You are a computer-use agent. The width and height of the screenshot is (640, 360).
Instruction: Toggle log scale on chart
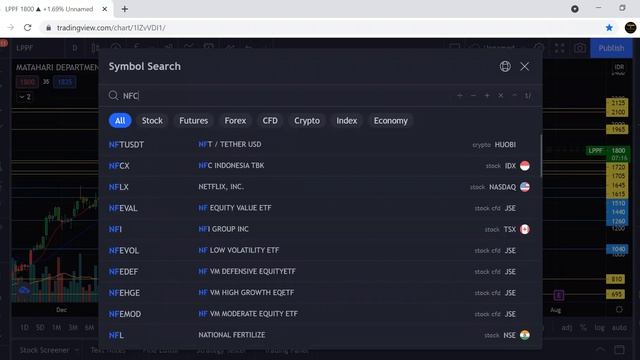click(x=600, y=327)
